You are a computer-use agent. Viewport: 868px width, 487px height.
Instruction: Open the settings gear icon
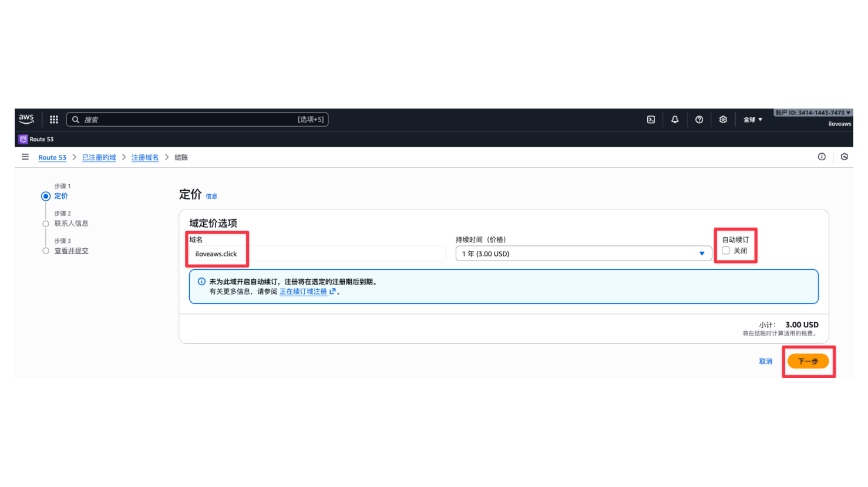click(723, 120)
